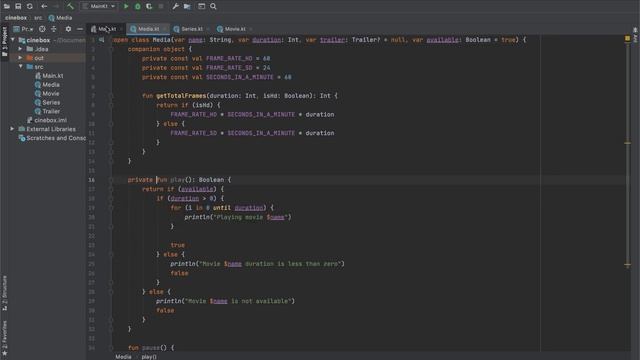Click Media in the top breadcrumb bar
640x360 pixels.
point(60,18)
